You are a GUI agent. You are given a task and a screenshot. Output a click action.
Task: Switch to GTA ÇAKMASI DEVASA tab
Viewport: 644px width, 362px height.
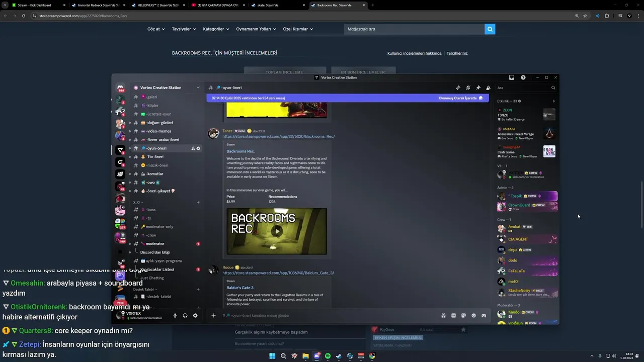coord(217,5)
